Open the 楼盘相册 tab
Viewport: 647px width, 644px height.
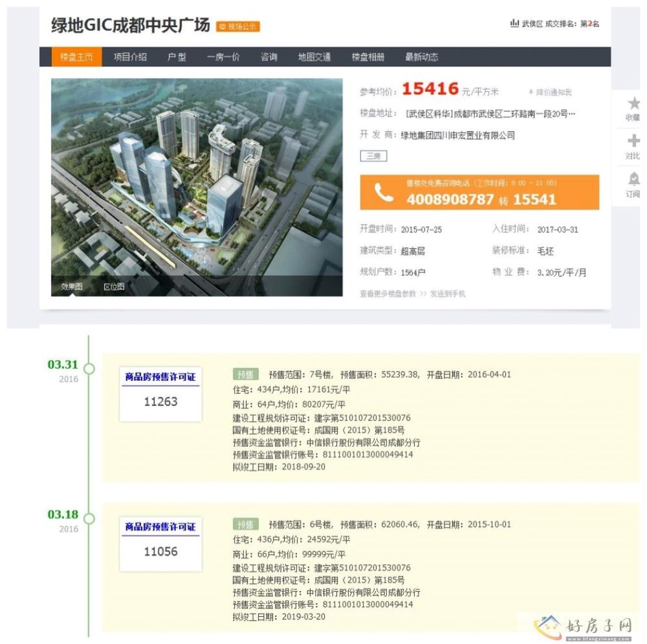[x=367, y=57]
